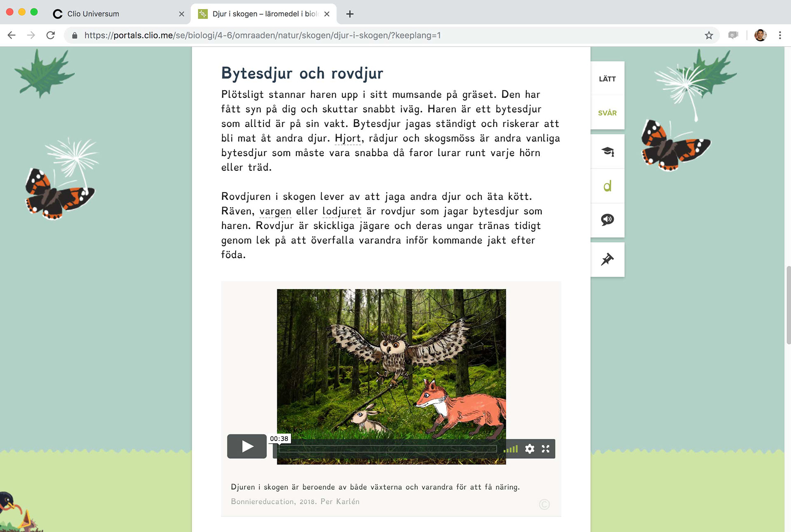Switch to the Clio Universum tab
791x532 pixels.
pos(93,14)
